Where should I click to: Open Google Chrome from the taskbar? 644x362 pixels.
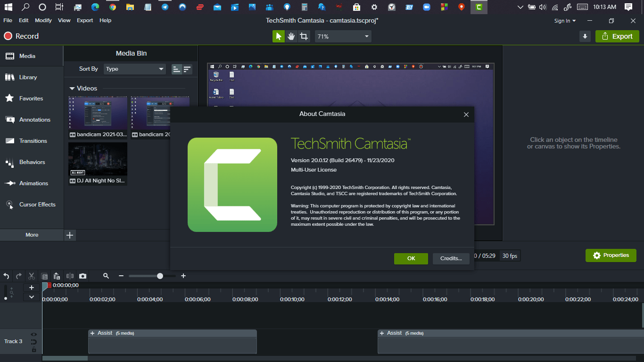[x=112, y=7]
